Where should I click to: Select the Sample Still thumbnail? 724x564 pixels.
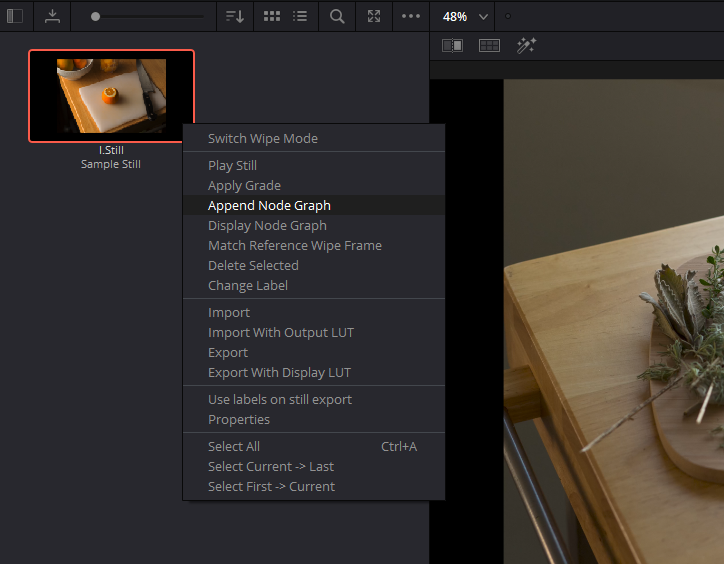click(111, 96)
